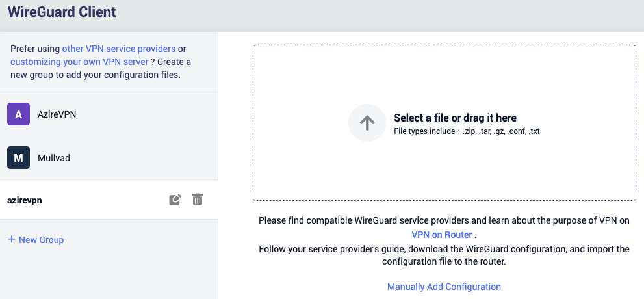This screenshot has height=299, width=644.
Task: Click empty area inside dashed upload zone
Action: tap(444, 172)
